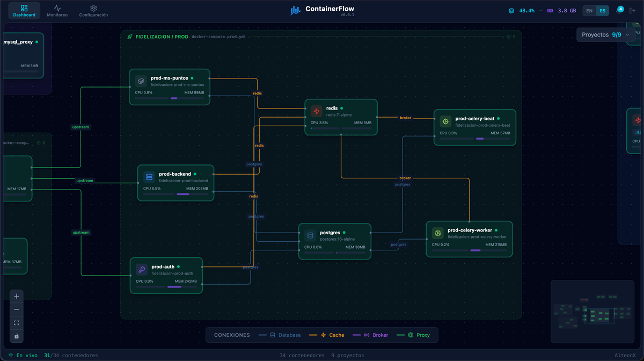Click the En vivo status text
644x361 pixels.
click(27, 355)
